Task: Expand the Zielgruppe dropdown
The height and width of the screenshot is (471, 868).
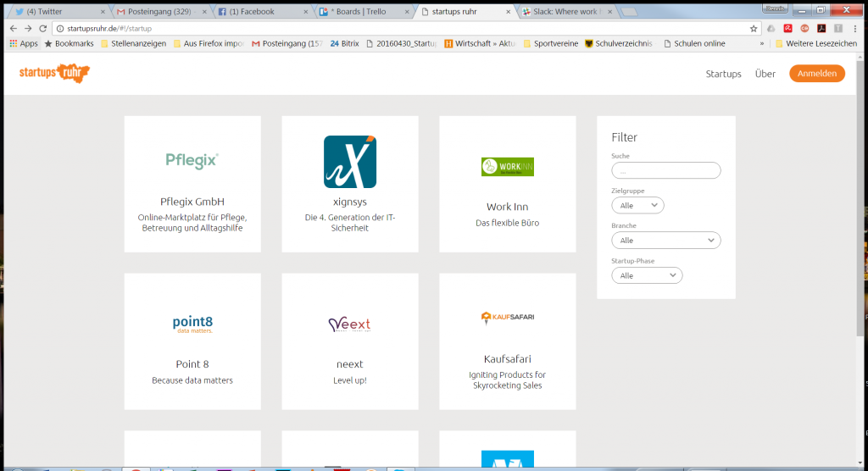Action: 637,205
